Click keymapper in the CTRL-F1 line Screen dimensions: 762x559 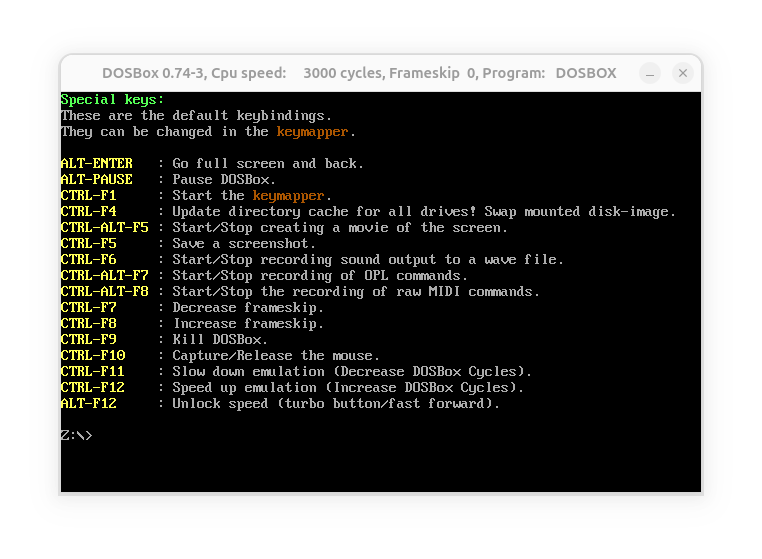tap(288, 195)
